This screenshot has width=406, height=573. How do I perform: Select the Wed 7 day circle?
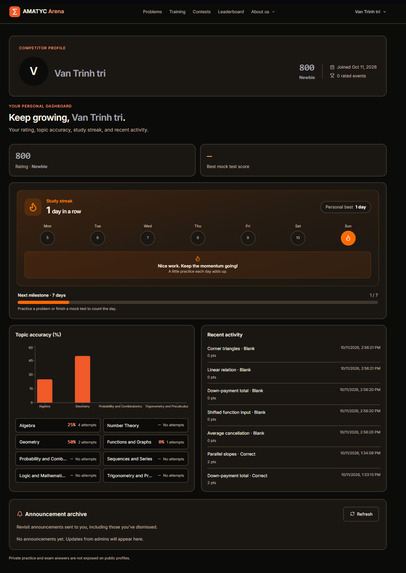tap(148, 238)
